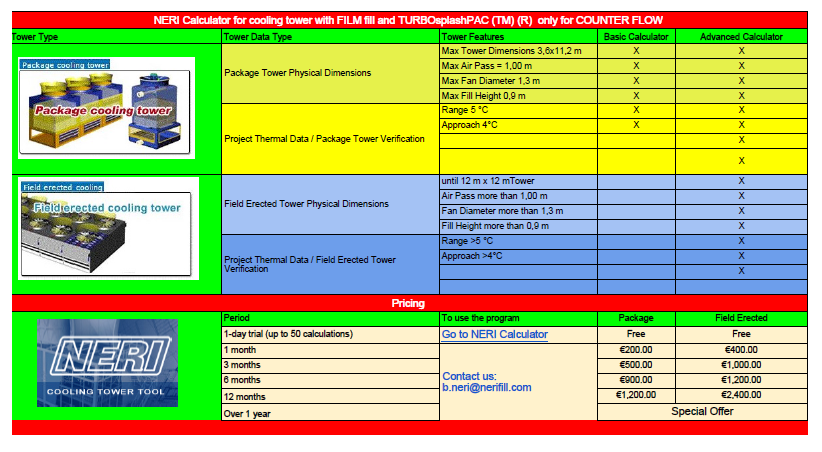Select the 1-day trial (up to 50 calculations) row
This screenshot has width=822, height=452.
pos(330,335)
